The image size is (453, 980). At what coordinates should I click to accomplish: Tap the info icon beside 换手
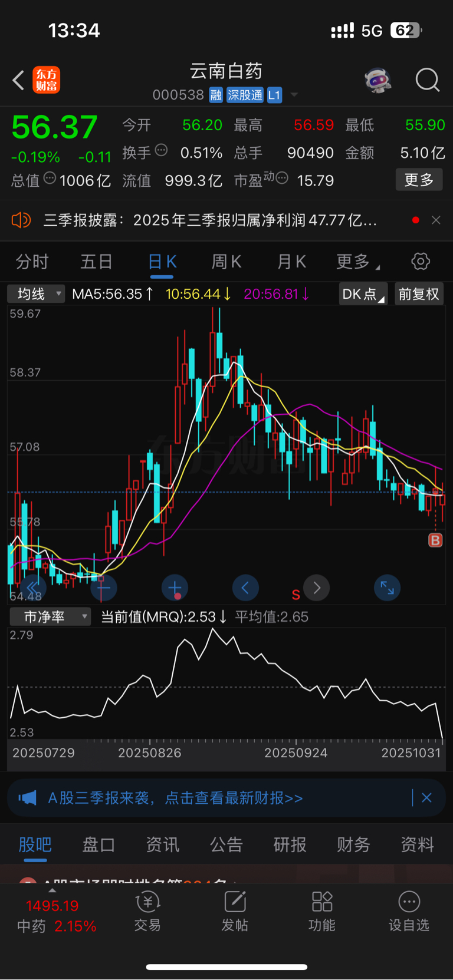pos(161,150)
